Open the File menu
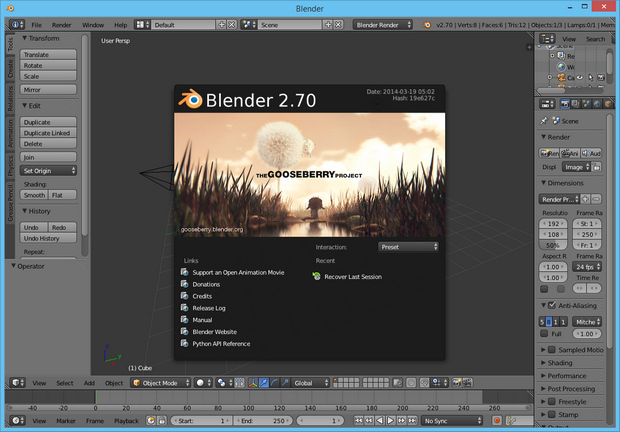This screenshot has width=620, height=432. pos(36,25)
